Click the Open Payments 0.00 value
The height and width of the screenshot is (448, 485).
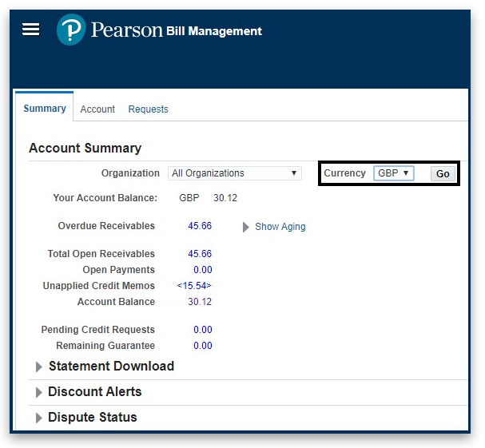coord(202,270)
